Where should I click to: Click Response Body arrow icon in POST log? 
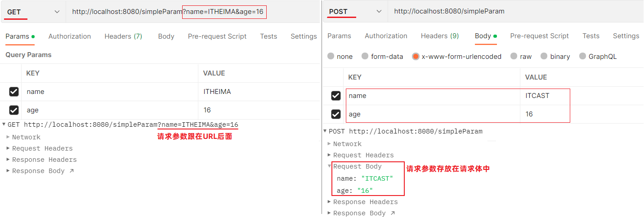[392, 213]
